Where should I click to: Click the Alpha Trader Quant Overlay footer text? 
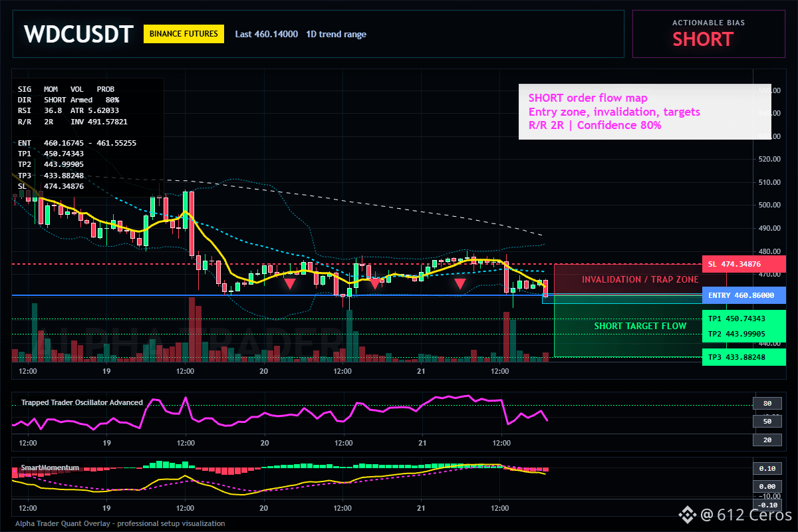click(x=120, y=523)
